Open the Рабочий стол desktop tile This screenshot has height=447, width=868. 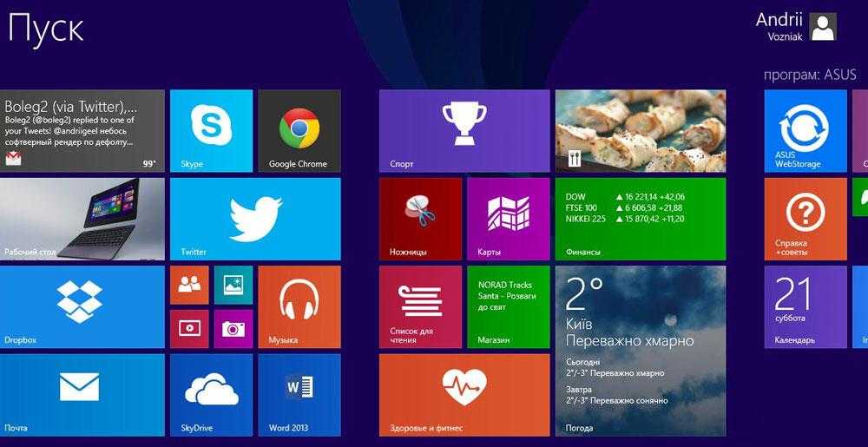(82, 219)
